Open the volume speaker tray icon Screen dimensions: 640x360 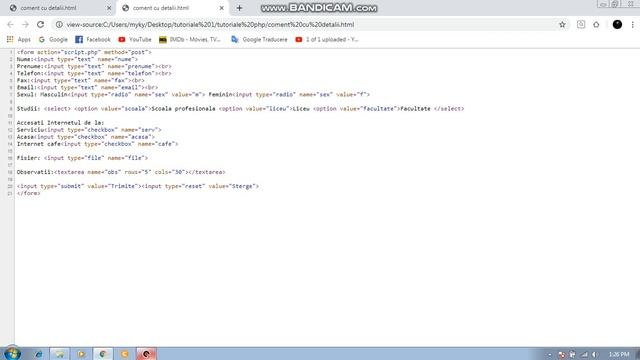point(595,355)
